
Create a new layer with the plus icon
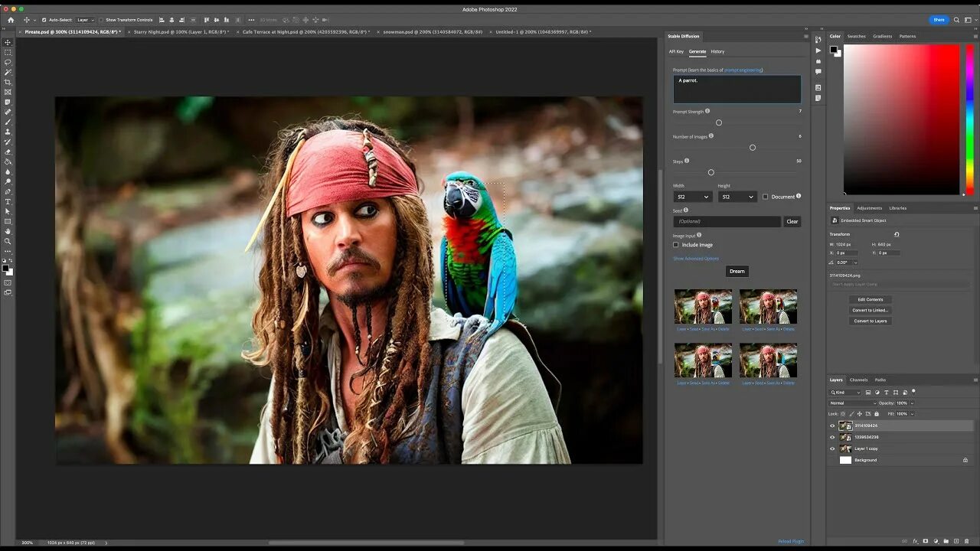coord(958,541)
